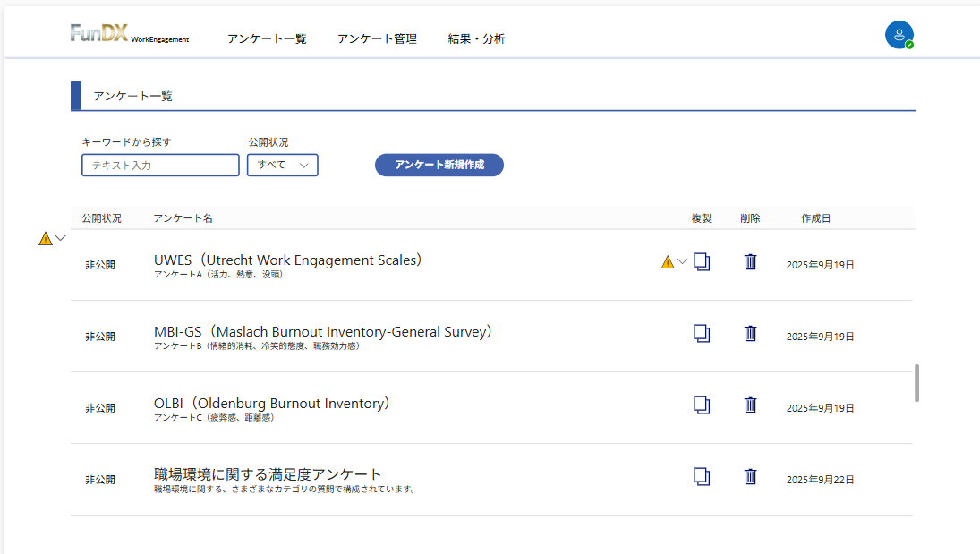The image size is (980, 554).
Task: Click the FunDX WorkEngagement logo
Action: tap(129, 35)
